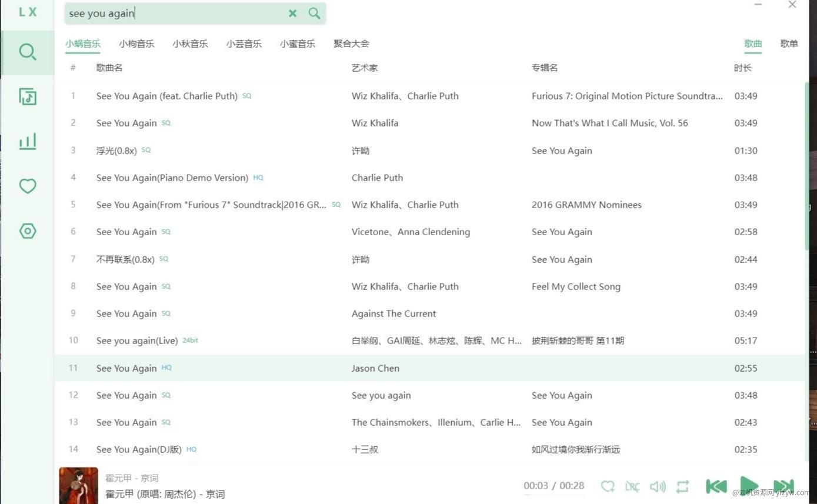This screenshot has height=504, width=817.
Task: Select See You Again by Against The Current
Action: click(x=430, y=313)
